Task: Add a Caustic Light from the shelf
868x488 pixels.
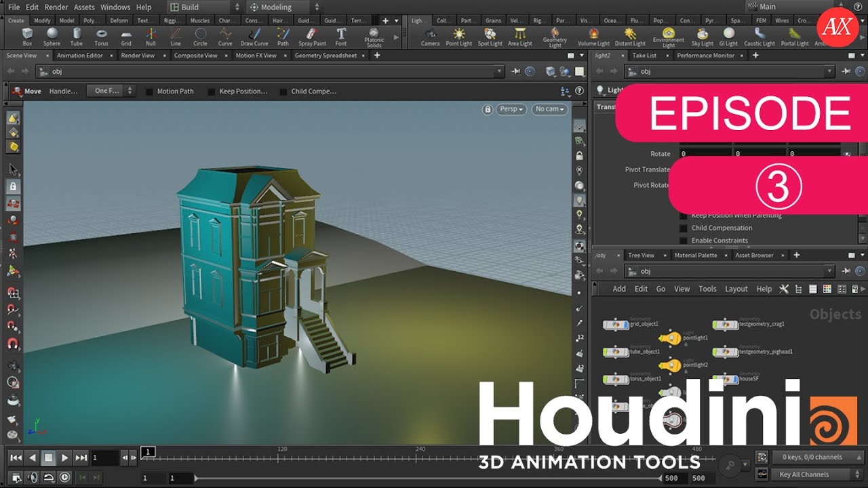Action: click(x=759, y=37)
